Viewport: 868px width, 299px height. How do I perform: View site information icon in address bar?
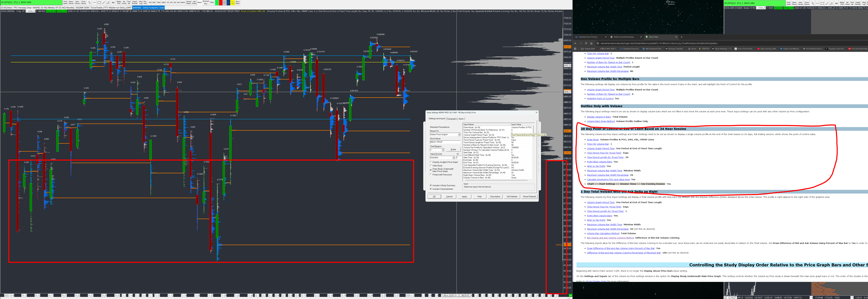pyautogui.click(x=597, y=43)
